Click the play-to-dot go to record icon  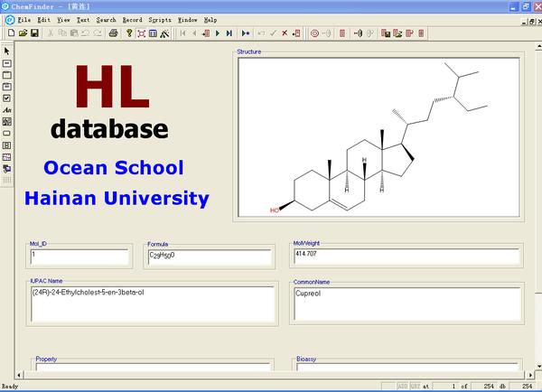click(x=246, y=33)
